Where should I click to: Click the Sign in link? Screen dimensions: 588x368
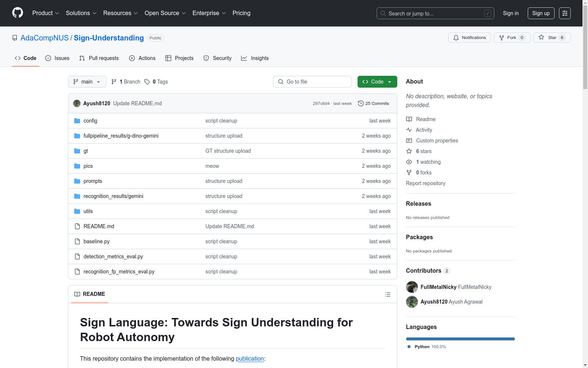point(511,13)
